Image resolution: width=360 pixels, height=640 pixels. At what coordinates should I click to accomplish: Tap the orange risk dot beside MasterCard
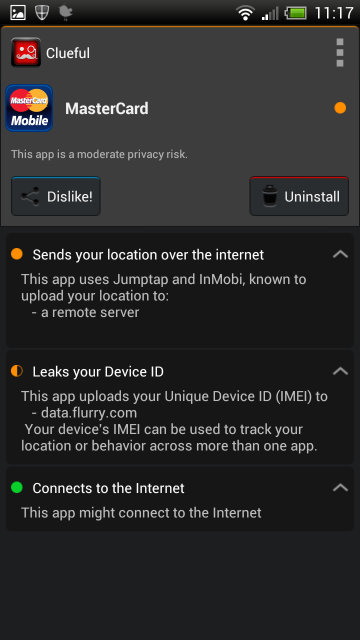[x=340, y=108]
